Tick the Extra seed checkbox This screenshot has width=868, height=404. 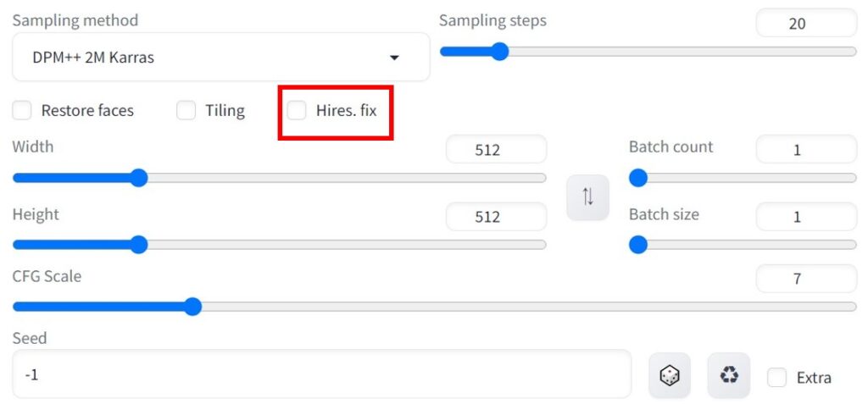point(776,378)
